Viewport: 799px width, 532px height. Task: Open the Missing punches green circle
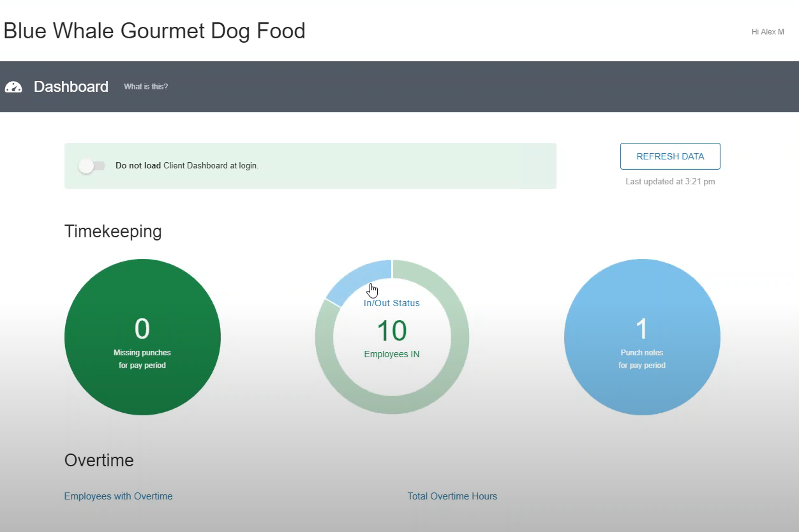(x=142, y=337)
